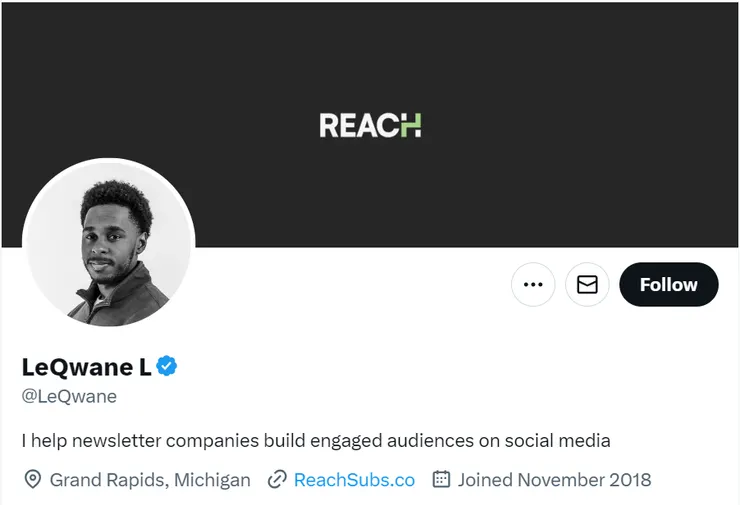Open the three-dot more options menu

click(533, 285)
